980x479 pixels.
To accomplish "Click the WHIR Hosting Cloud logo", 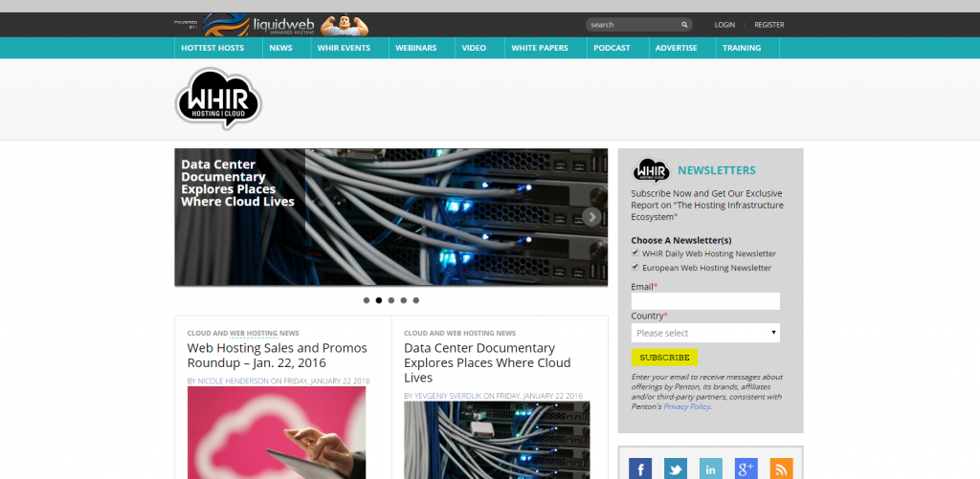I will (x=218, y=98).
